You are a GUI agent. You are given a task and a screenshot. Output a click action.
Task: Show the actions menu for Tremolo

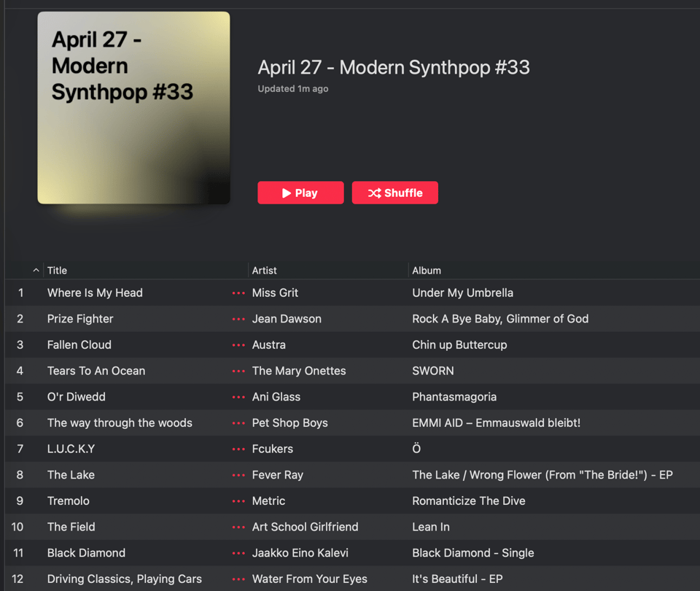coord(238,501)
